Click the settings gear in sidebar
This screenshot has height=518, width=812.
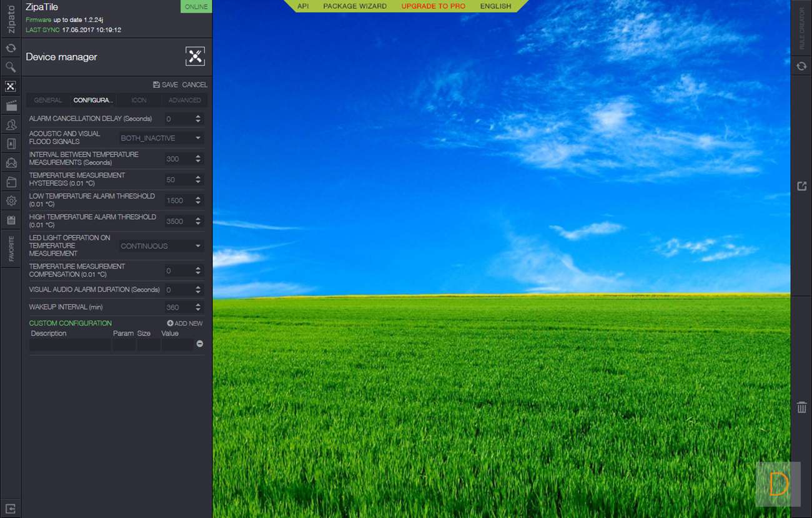(11, 201)
